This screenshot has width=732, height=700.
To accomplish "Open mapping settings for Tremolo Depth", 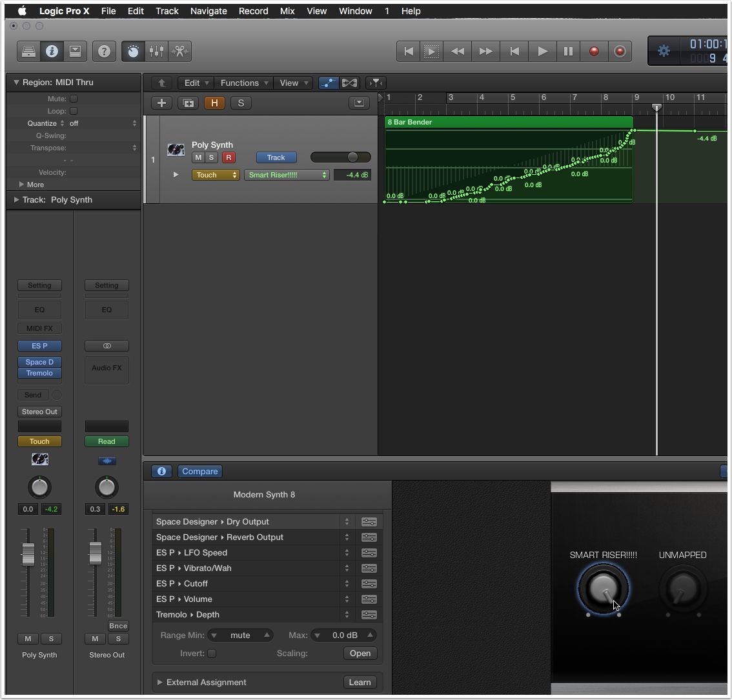I will (x=369, y=615).
